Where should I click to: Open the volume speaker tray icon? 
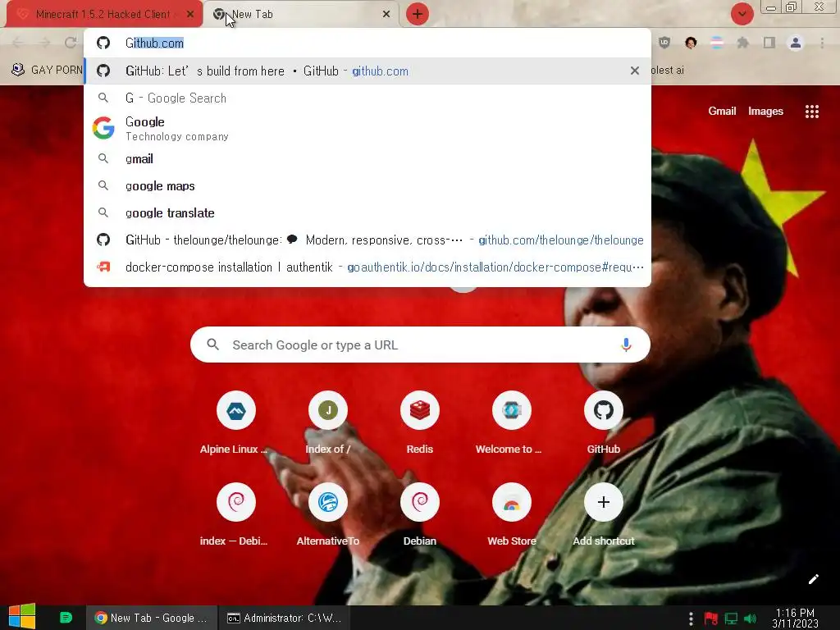pyautogui.click(x=750, y=619)
